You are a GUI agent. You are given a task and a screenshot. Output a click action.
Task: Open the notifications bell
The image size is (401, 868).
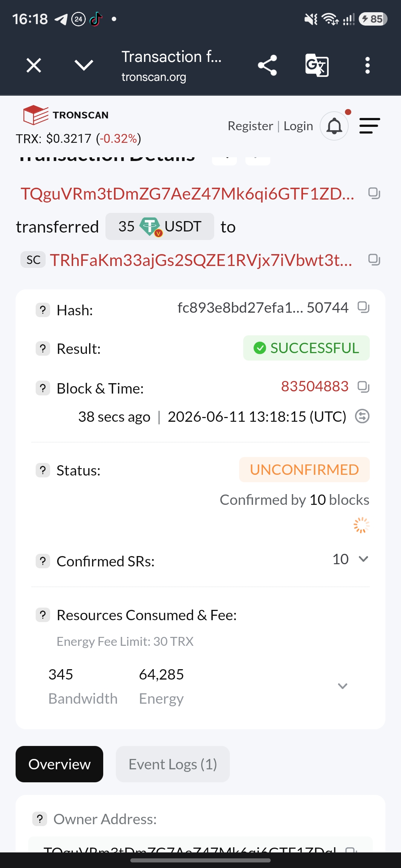click(x=334, y=126)
